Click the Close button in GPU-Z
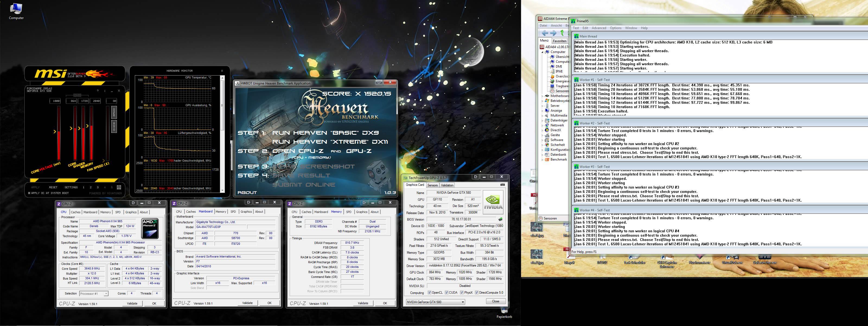 pos(496,301)
